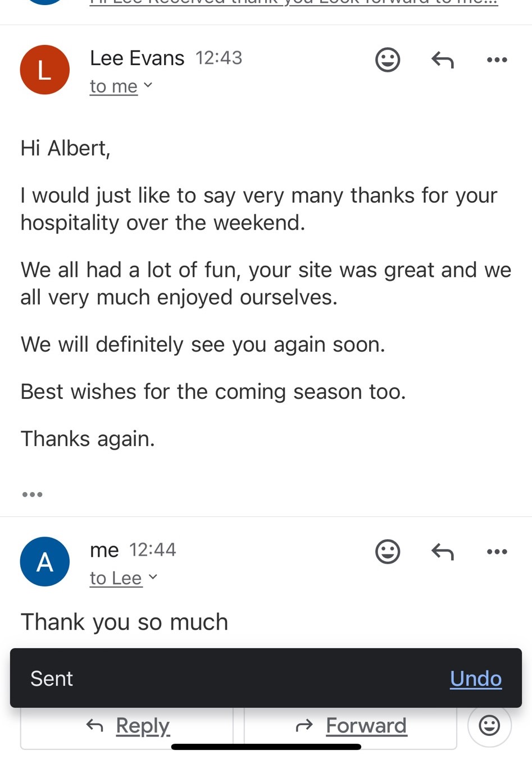Expand "to Lee" recipient details

pos(123,578)
